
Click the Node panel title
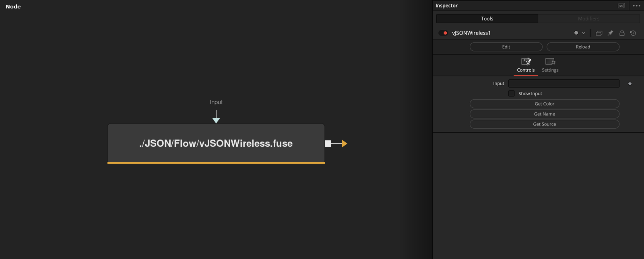pos(13,6)
